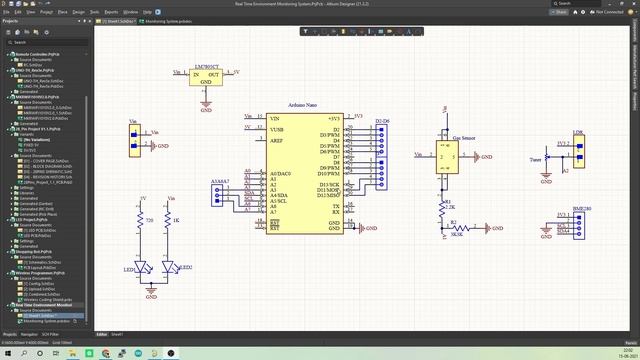Collapse Wireless Programmer.PrjPcb project
The image size is (640, 360).
tap(7, 273)
